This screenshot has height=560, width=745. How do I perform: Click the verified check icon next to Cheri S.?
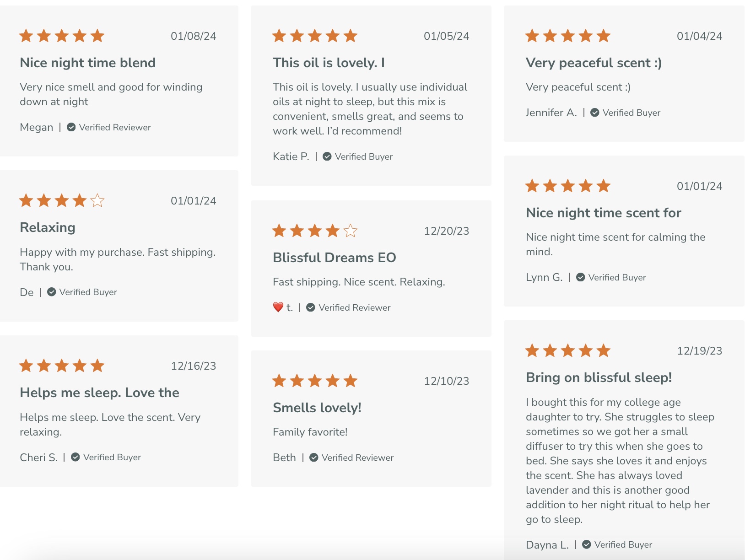(x=76, y=457)
